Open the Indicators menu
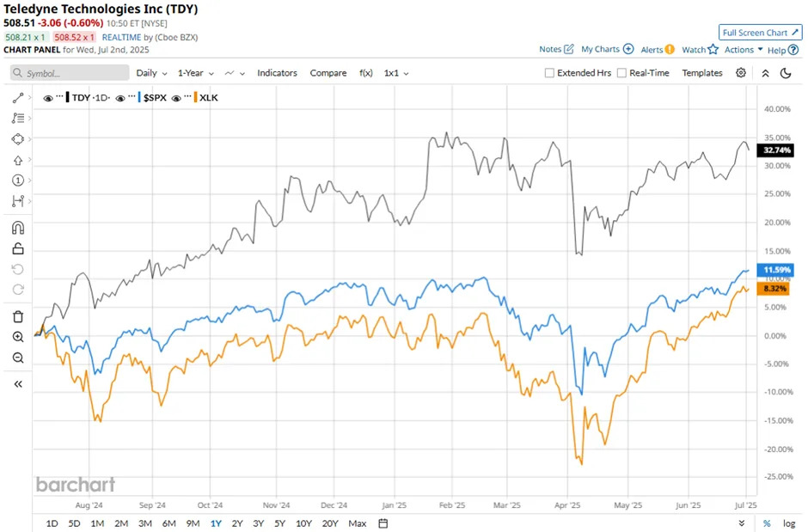 (278, 72)
